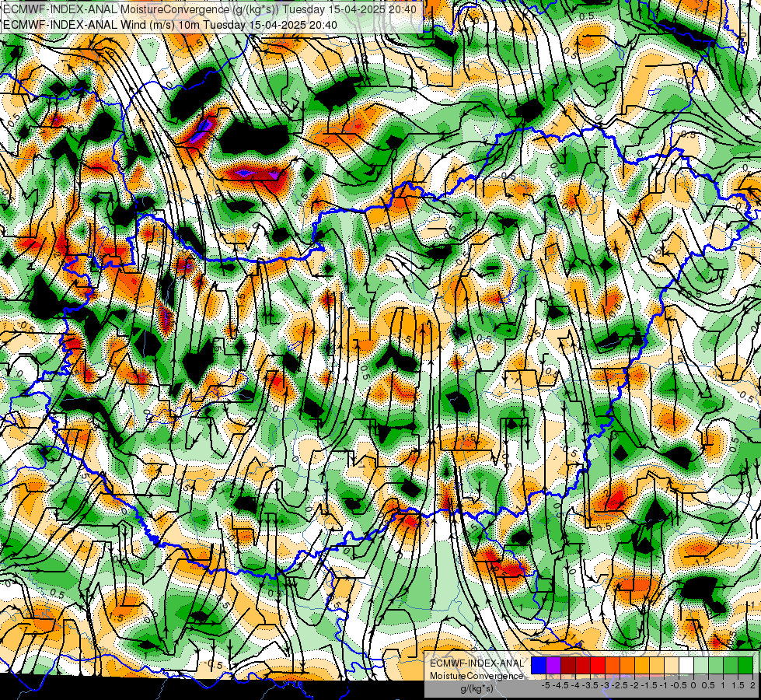761x700 pixels.
Task: Click the pale peach swatch between -1 and -0.5
Action: click(672, 665)
